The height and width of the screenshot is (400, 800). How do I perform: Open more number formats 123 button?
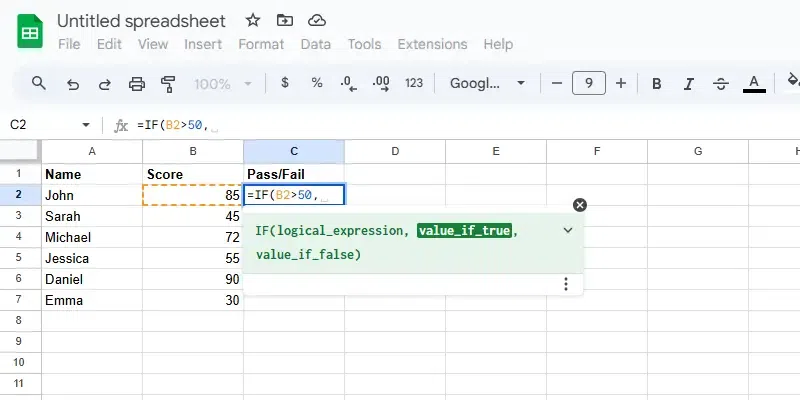click(414, 83)
